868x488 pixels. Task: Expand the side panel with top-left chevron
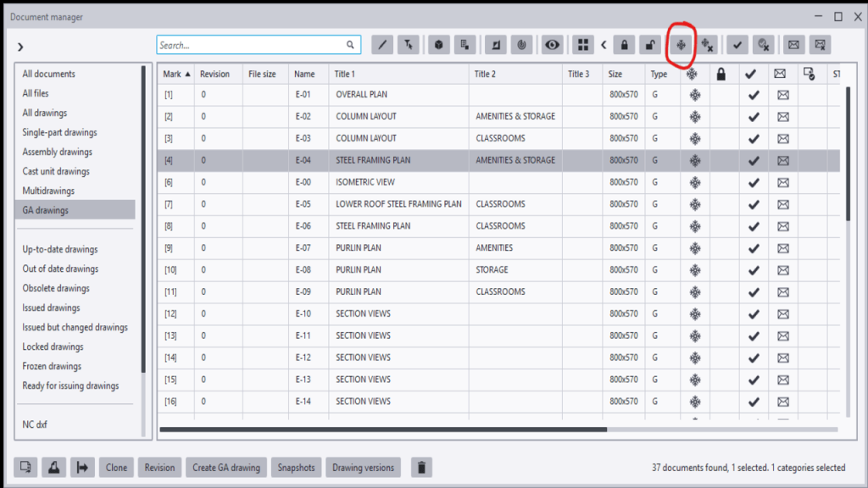(x=20, y=46)
